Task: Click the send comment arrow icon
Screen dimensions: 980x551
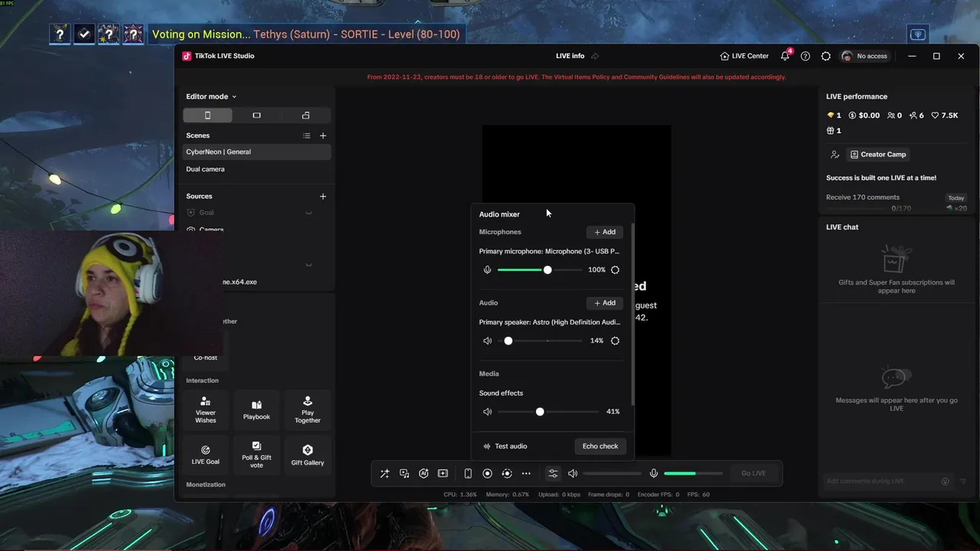Action: pos(963,481)
